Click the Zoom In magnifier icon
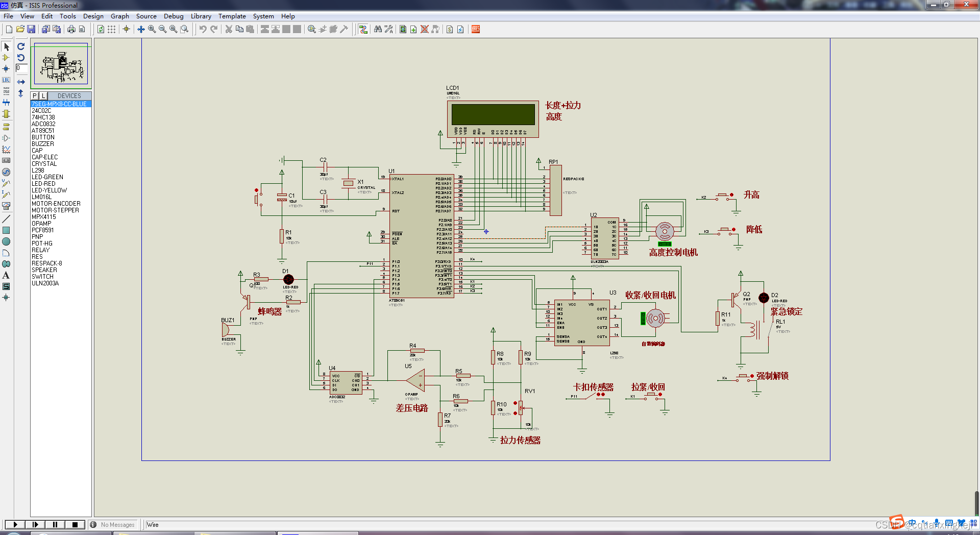This screenshot has width=980, height=535. (152, 29)
